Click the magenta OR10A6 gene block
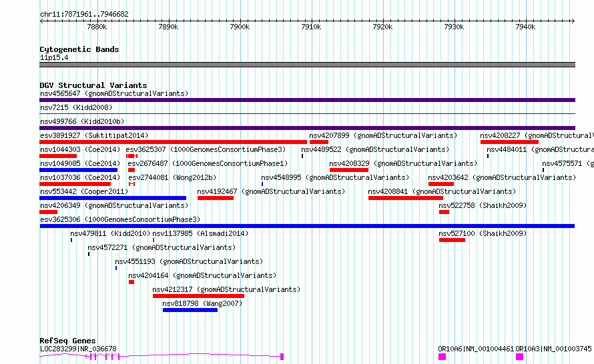Viewport: 594px width, 364px height. (x=442, y=357)
